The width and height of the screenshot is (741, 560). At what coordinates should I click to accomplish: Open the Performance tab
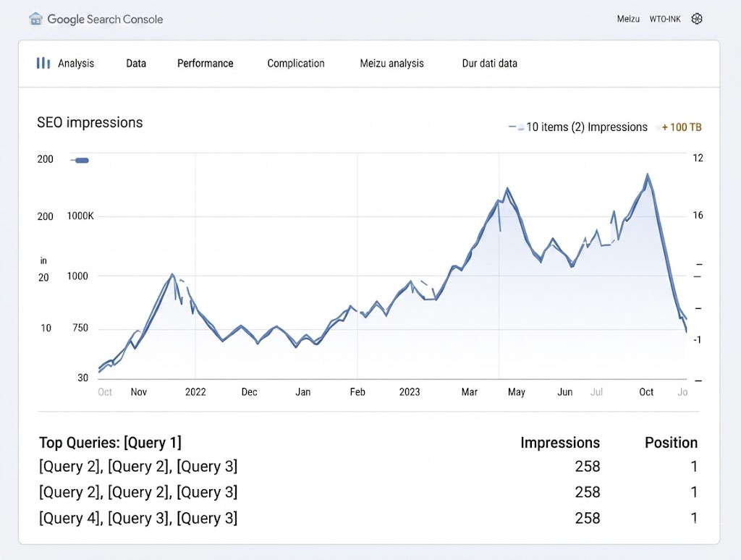(x=205, y=64)
